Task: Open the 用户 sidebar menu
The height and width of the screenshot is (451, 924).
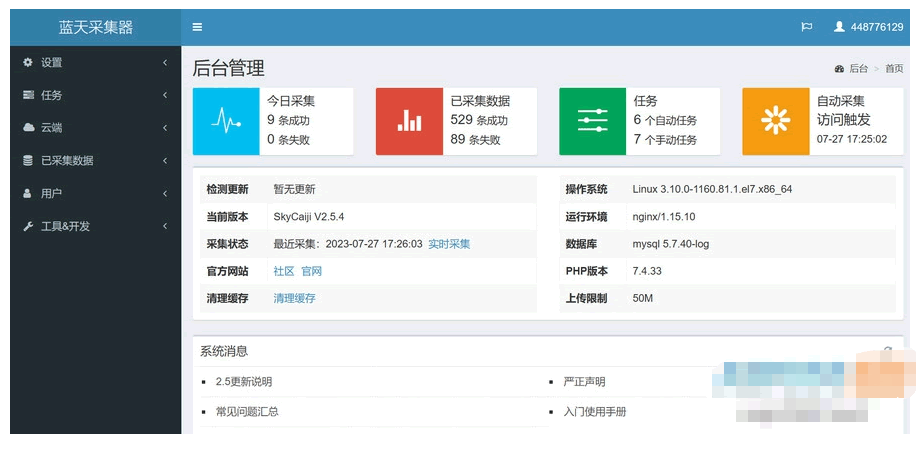Action: [51, 193]
